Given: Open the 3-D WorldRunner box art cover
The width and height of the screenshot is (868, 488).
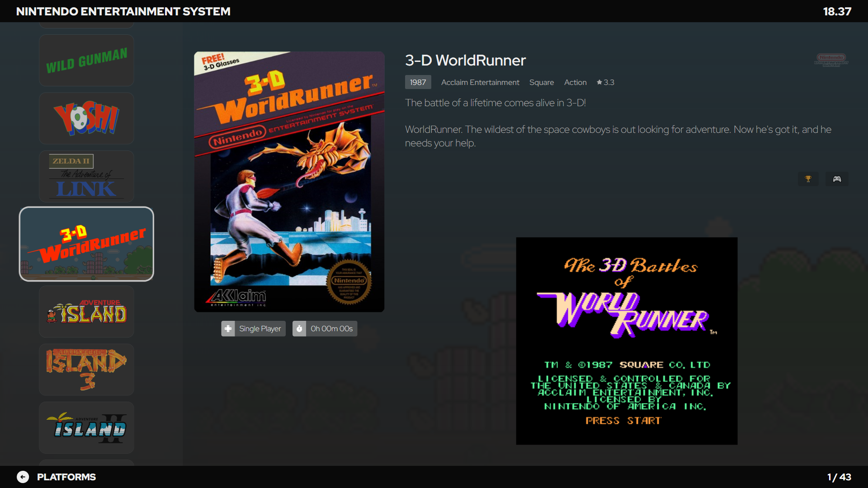Looking at the screenshot, I should 289,182.
